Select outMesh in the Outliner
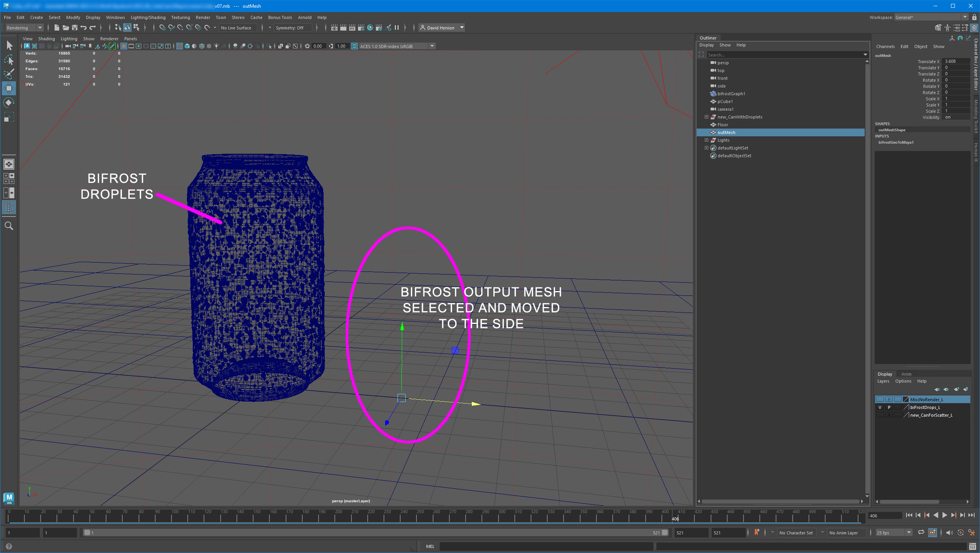The height and width of the screenshot is (553, 980). [x=726, y=132]
